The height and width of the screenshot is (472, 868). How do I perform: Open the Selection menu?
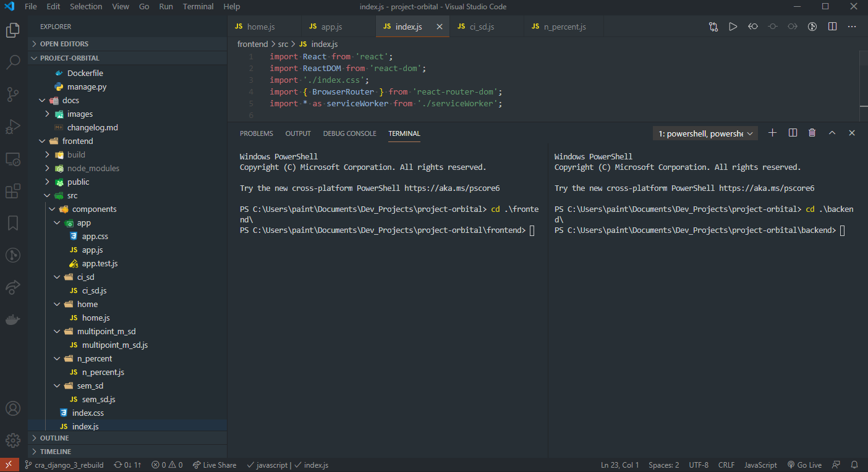click(x=86, y=7)
